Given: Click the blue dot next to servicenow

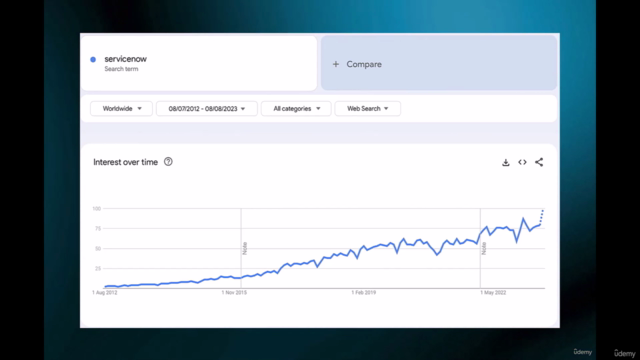Looking at the screenshot, I should click(x=93, y=60).
